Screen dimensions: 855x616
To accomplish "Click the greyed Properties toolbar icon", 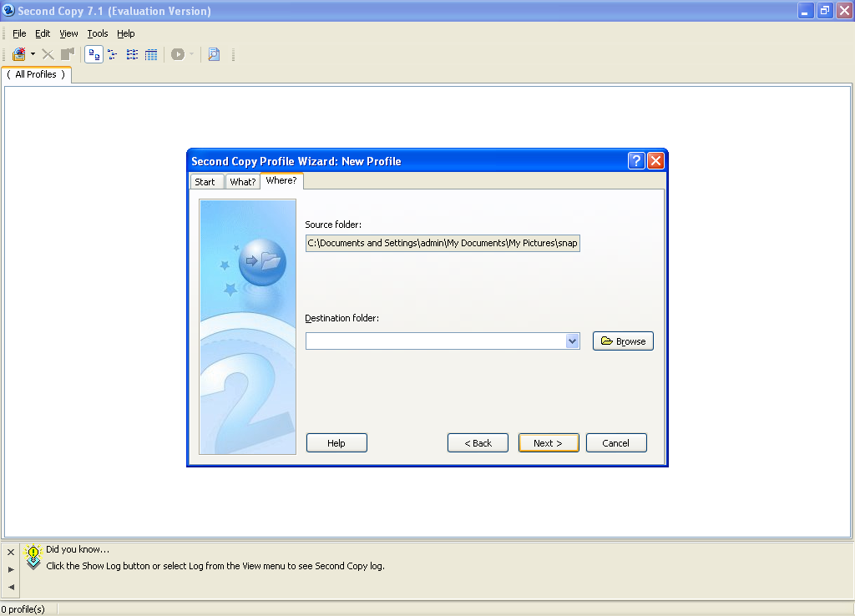I will (x=67, y=54).
